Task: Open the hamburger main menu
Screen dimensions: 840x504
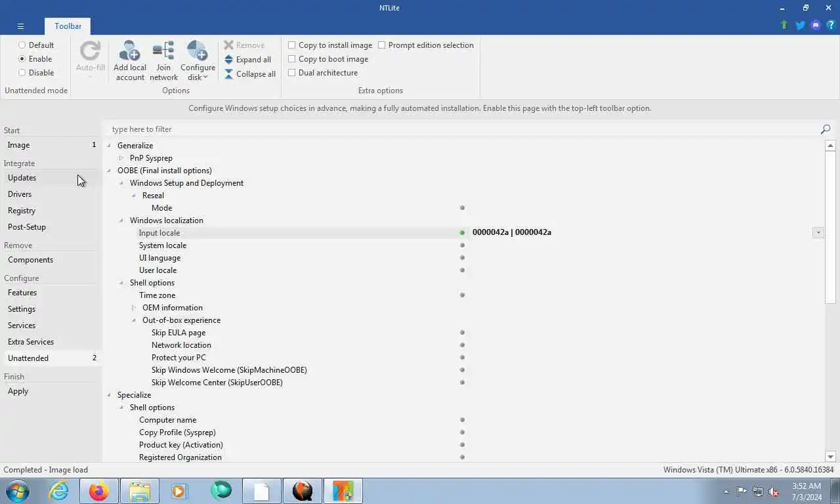Action: pos(20,26)
